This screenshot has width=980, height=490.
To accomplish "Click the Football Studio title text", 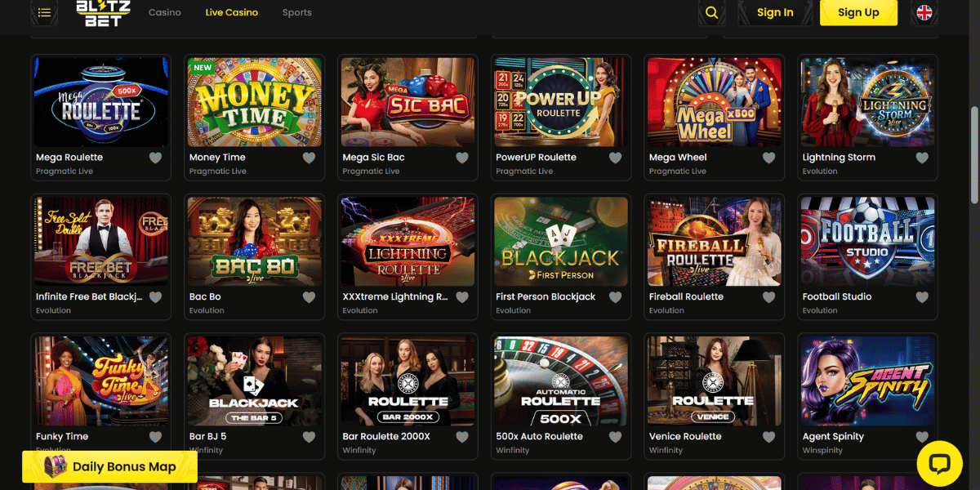I will coord(837,297).
